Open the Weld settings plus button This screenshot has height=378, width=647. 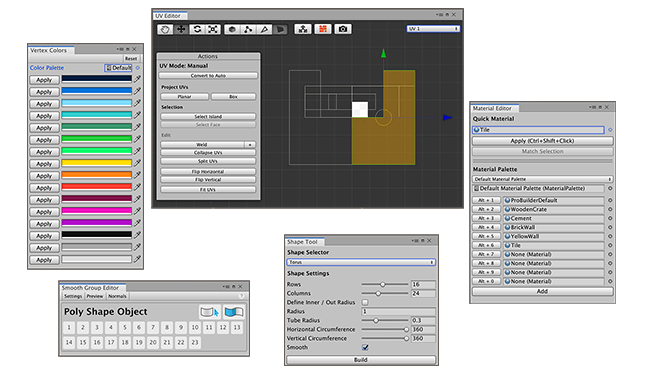[250, 145]
